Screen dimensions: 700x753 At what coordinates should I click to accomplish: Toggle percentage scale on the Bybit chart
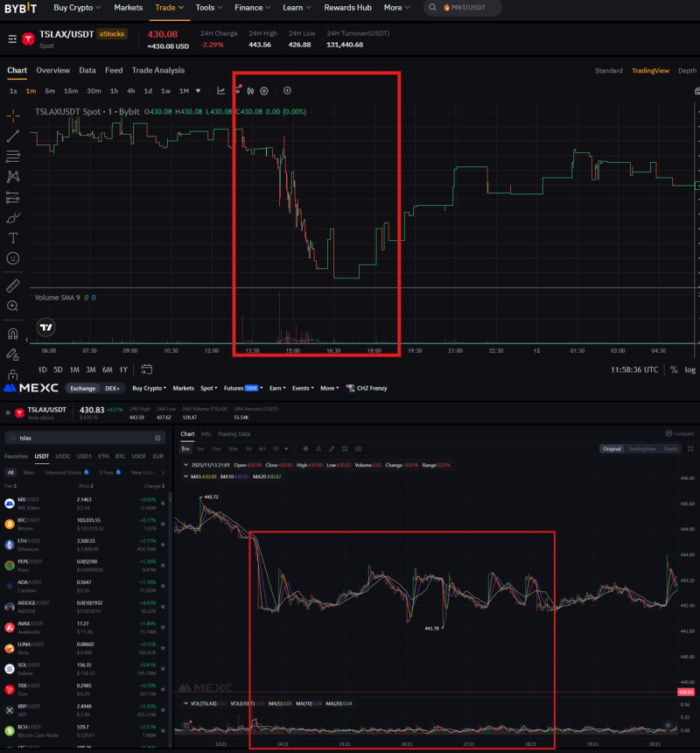pyautogui.click(x=673, y=369)
